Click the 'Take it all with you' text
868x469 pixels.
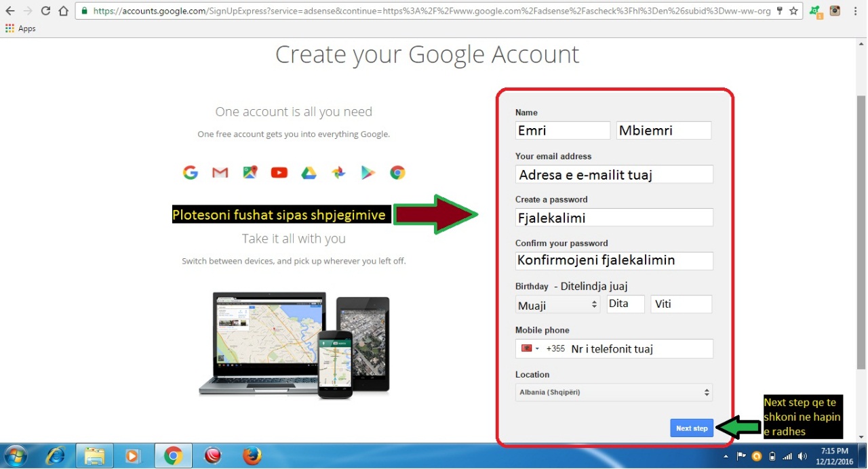(294, 239)
